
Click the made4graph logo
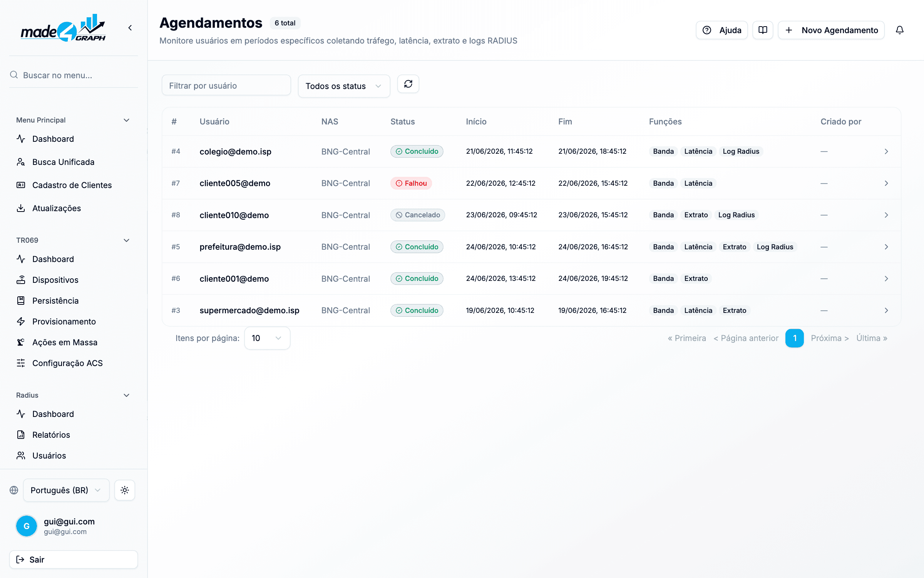click(63, 28)
